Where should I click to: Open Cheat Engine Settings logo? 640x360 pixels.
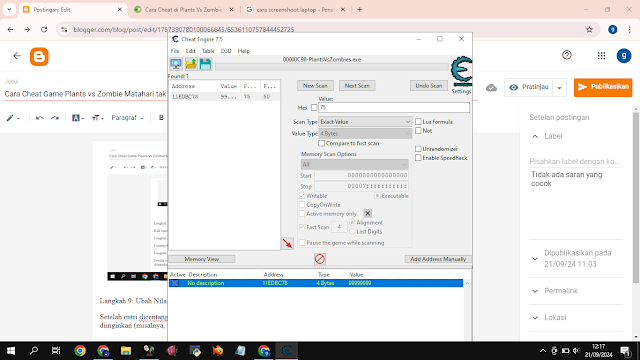click(x=461, y=71)
